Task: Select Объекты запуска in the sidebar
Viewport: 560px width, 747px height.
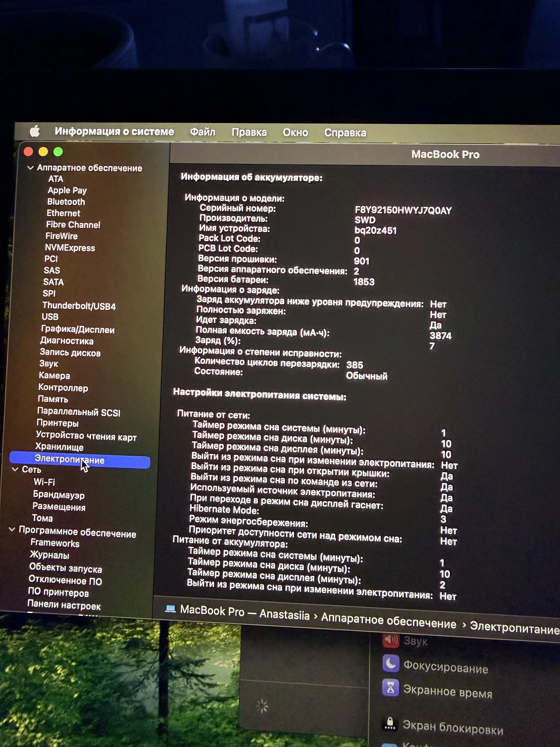Action: click(65, 568)
